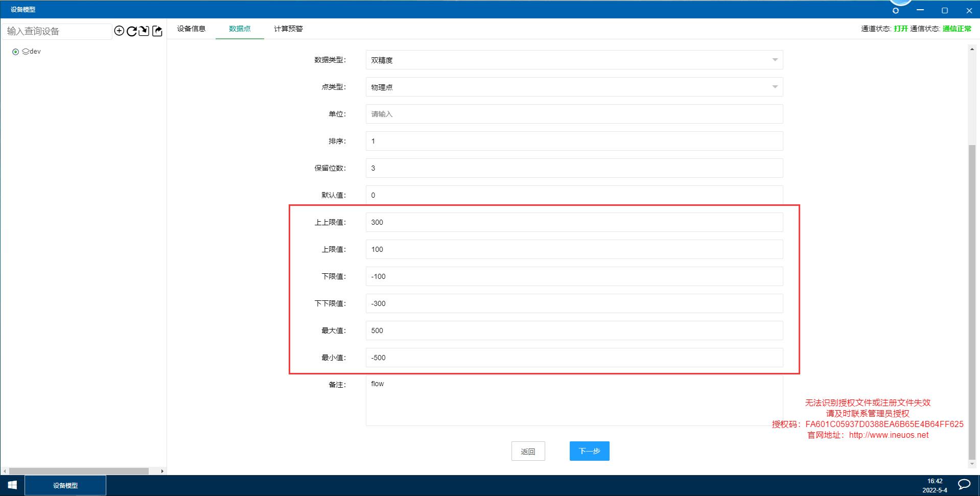Screen dimensions: 980x496
Task: Click the 备注 textarea containing flow
Action: tap(574, 400)
